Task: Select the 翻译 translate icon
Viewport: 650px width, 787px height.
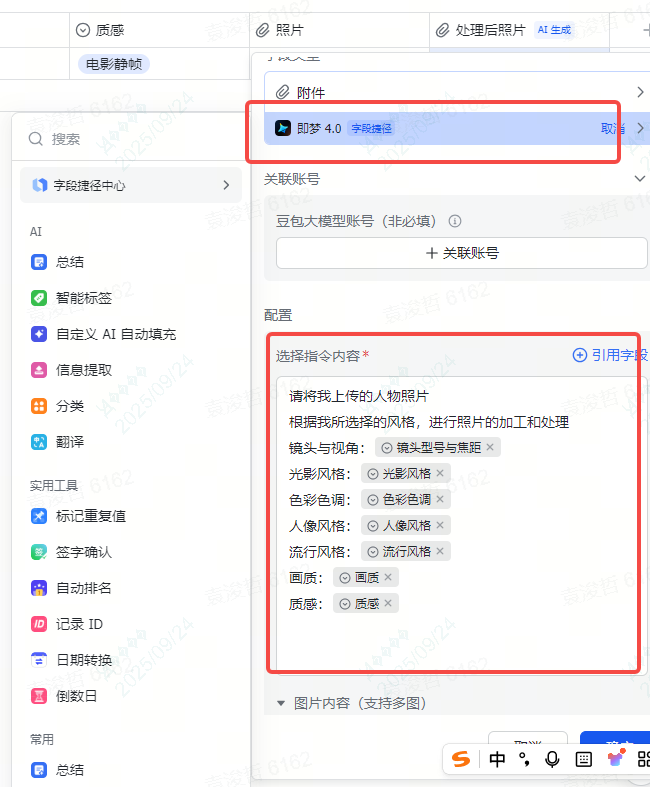Action: pos(39,442)
